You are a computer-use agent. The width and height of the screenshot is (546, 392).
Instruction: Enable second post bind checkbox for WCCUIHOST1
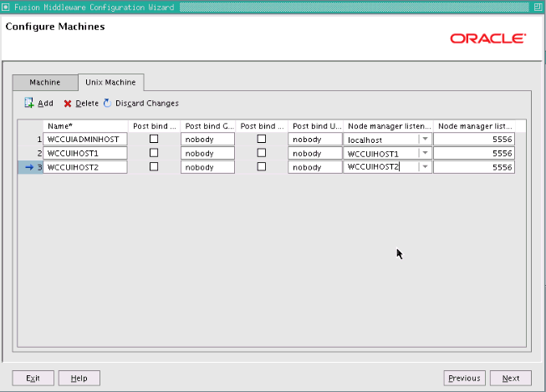coord(261,153)
